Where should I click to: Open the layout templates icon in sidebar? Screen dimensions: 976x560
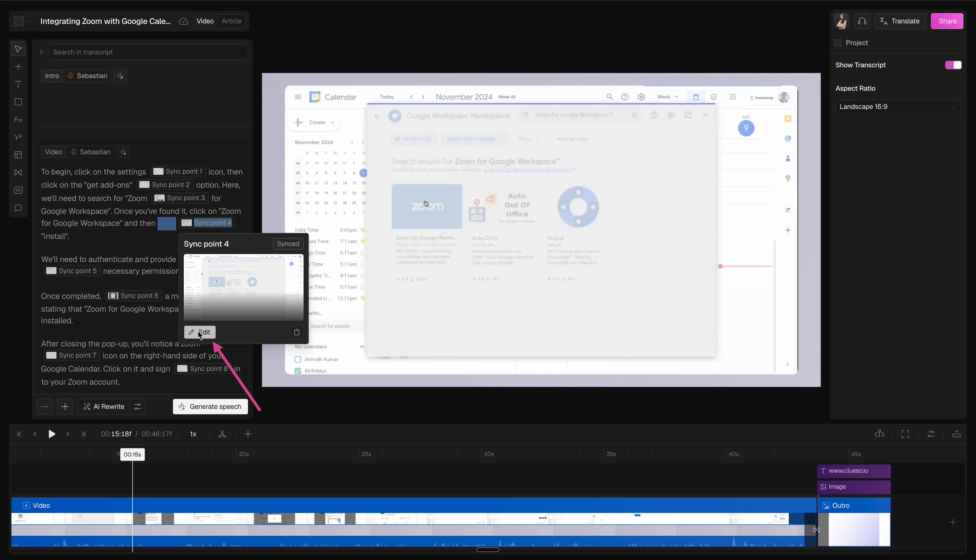click(18, 155)
